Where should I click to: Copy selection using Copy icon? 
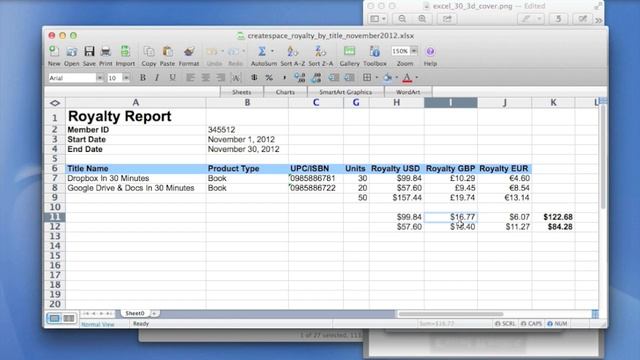click(x=149, y=52)
